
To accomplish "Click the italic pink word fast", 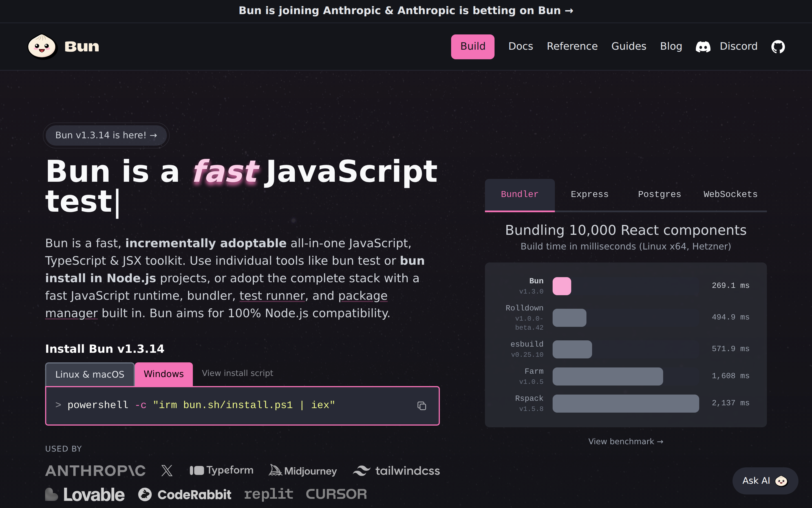I will tap(226, 172).
